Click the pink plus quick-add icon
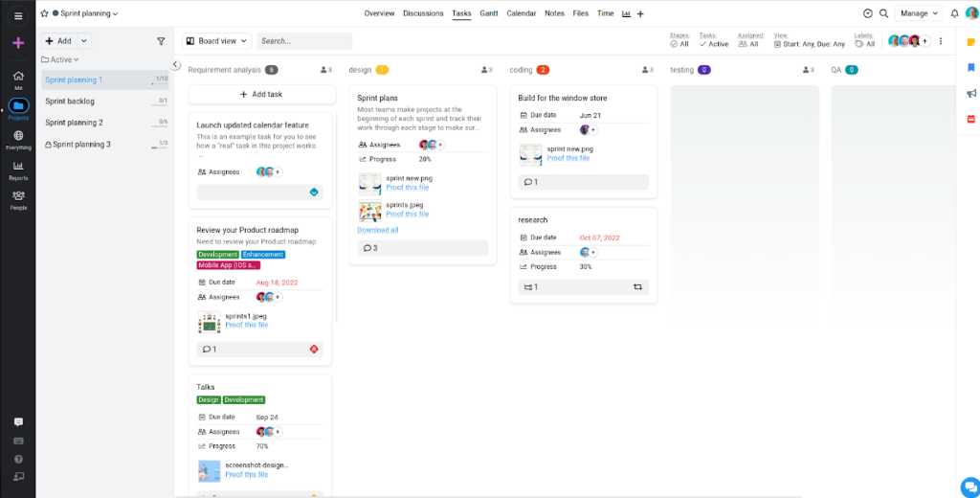The height and width of the screenshot is (498, 980). (18, 43)
